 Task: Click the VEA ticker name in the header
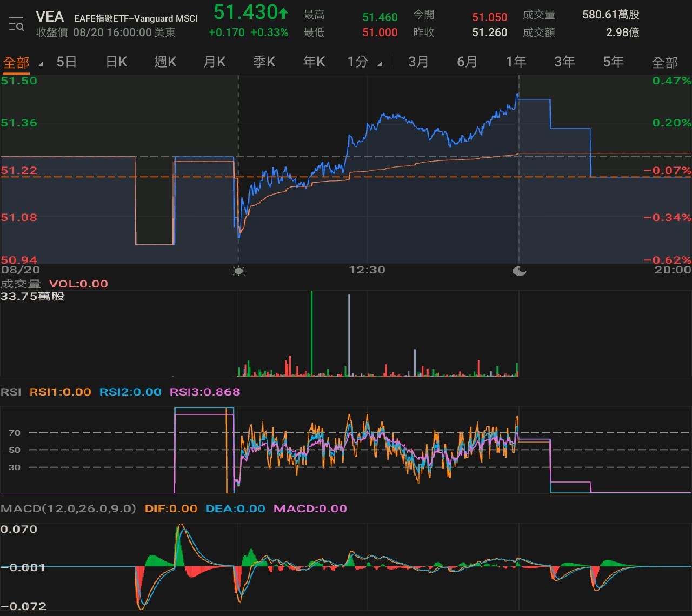pos(50,17)
